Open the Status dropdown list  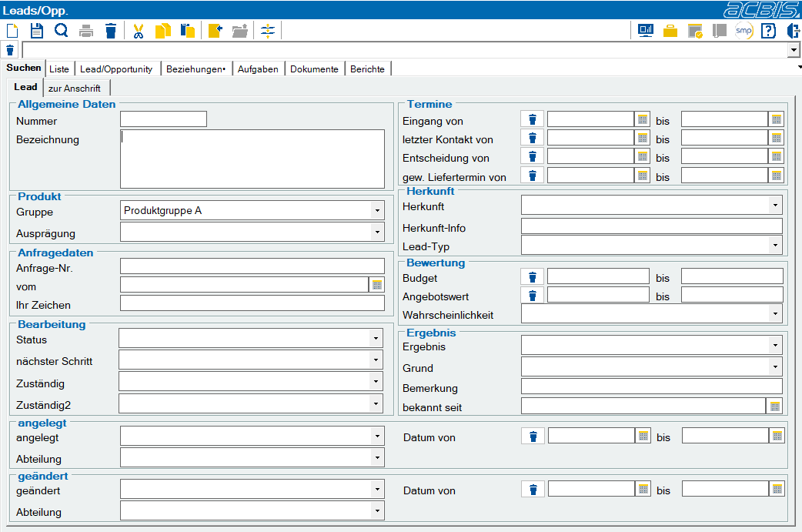click(x=376, y=338)
